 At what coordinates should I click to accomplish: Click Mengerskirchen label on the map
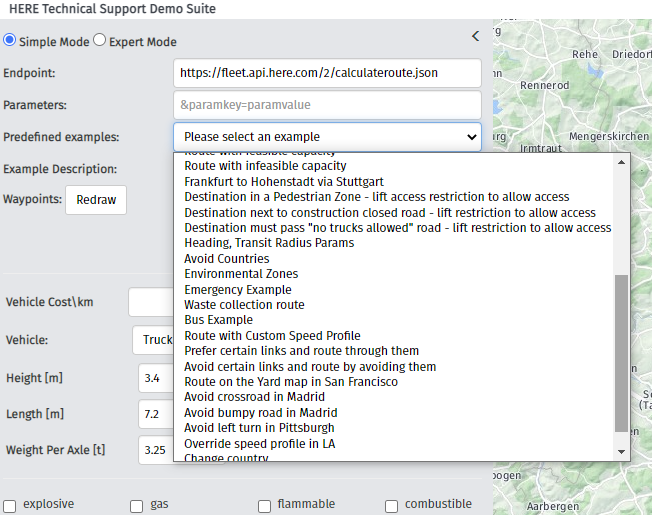[x=609, y=136]
